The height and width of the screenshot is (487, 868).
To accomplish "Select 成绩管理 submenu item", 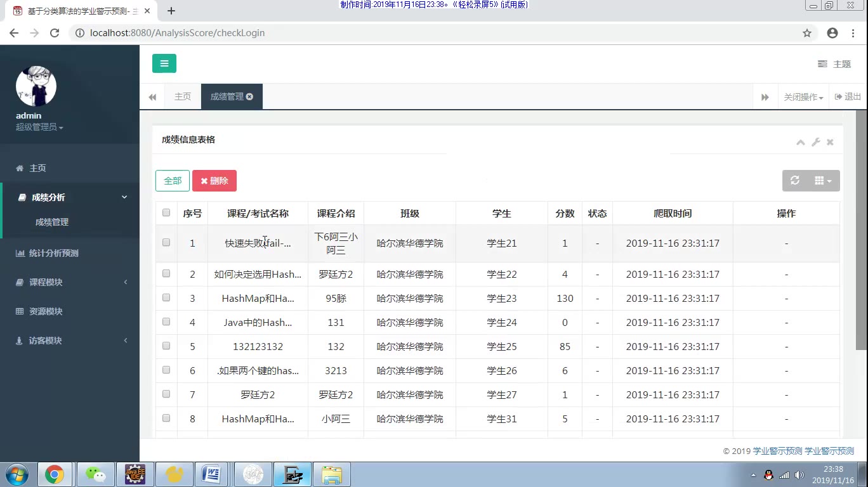I will coord(52,223).
